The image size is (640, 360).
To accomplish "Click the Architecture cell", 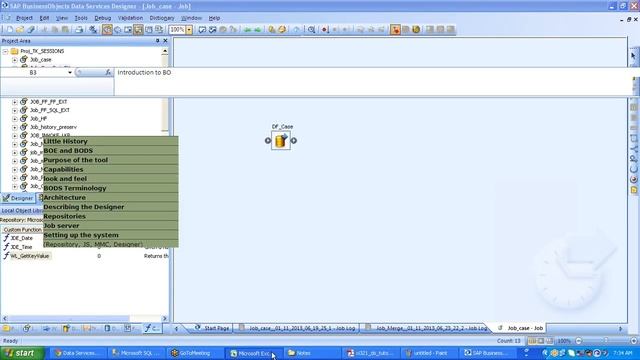I will 111,198.
